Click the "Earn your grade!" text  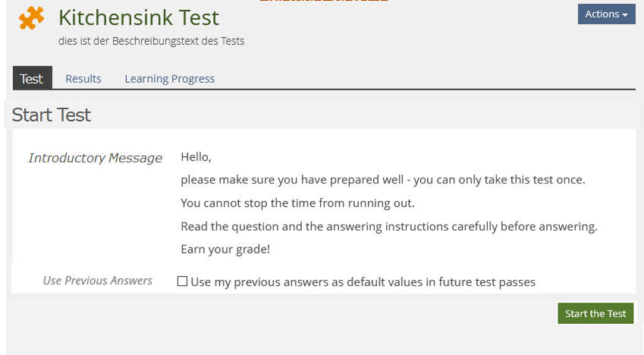pyautogui.click(x=225, y=249)
